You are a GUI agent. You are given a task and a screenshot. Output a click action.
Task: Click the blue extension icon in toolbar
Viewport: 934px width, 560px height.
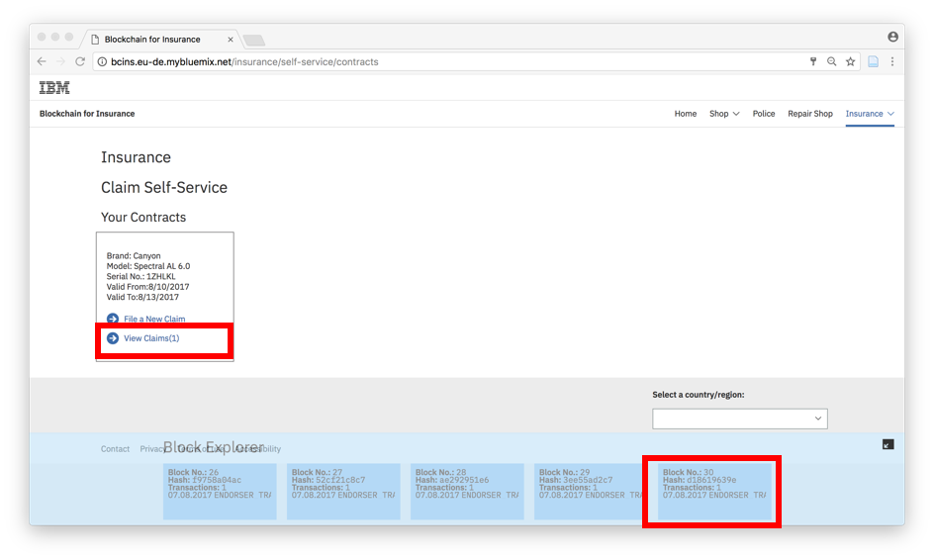[x=874, y=61]
